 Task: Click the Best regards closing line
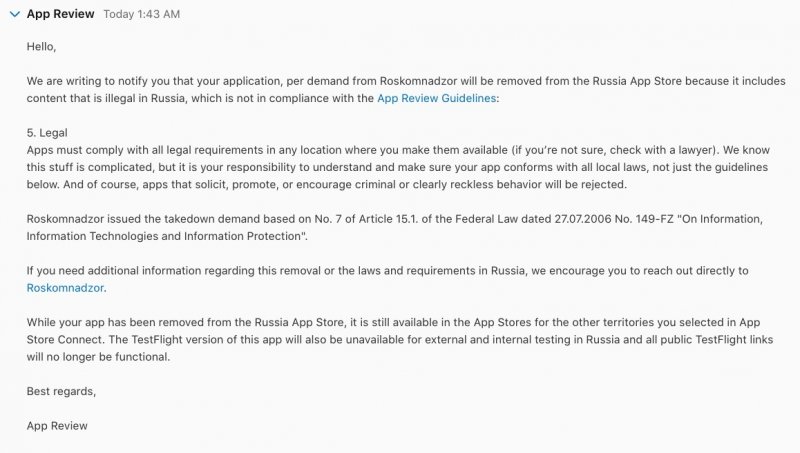(x=61, y=391)
